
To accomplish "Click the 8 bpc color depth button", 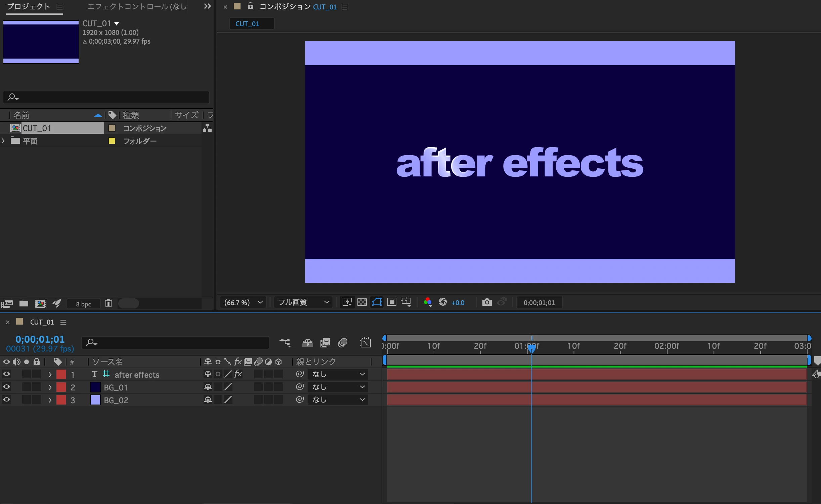I will (83, 304).
